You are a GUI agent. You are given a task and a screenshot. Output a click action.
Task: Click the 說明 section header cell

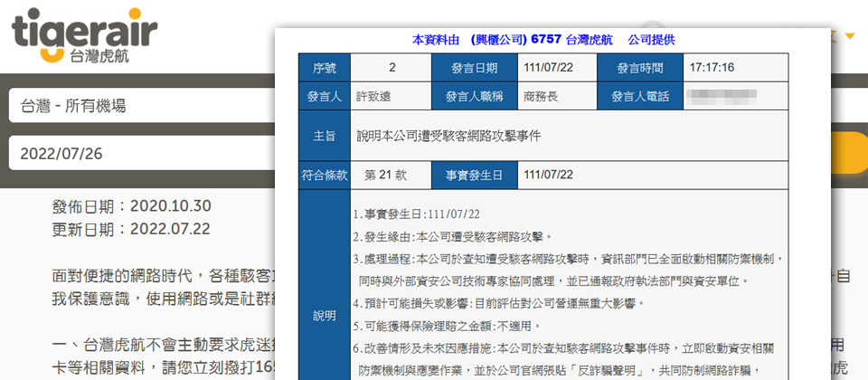(x=324, y=316)
